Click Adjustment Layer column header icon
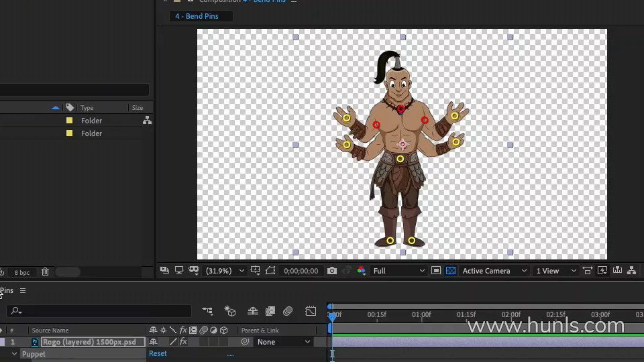Viewport: 644px width, 362px height. [213, 330]
